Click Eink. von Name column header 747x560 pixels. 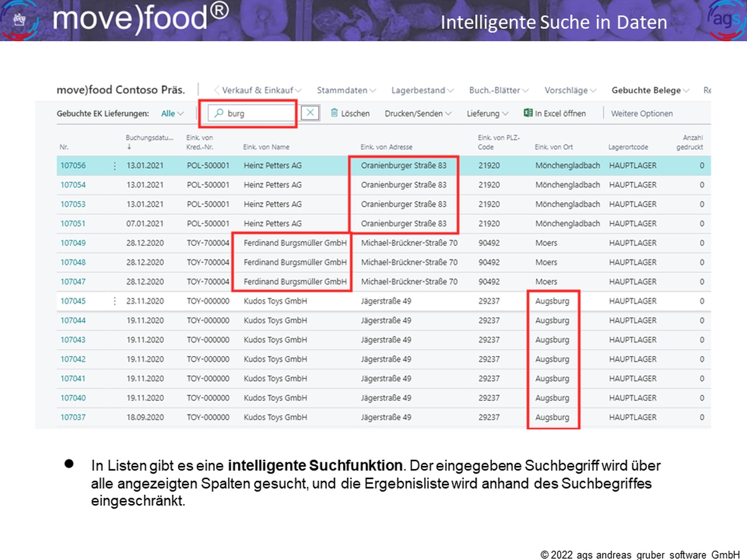coord(266,147)
